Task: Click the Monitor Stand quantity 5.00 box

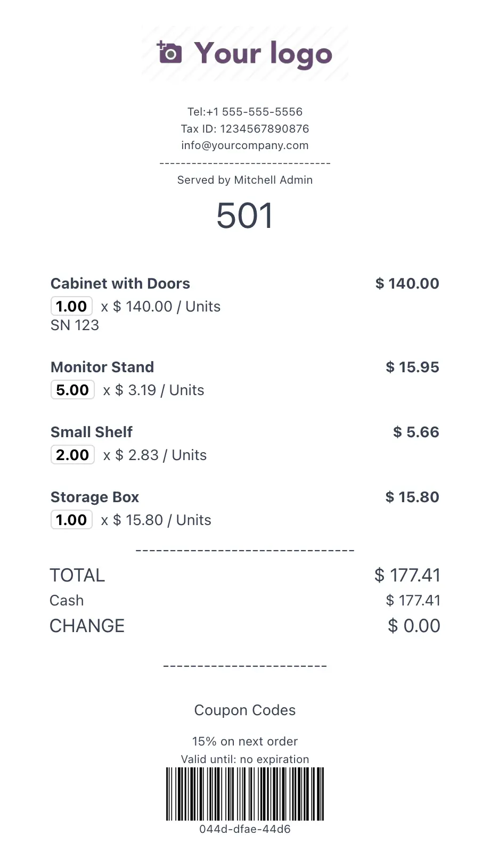Action: pos(72,390)
